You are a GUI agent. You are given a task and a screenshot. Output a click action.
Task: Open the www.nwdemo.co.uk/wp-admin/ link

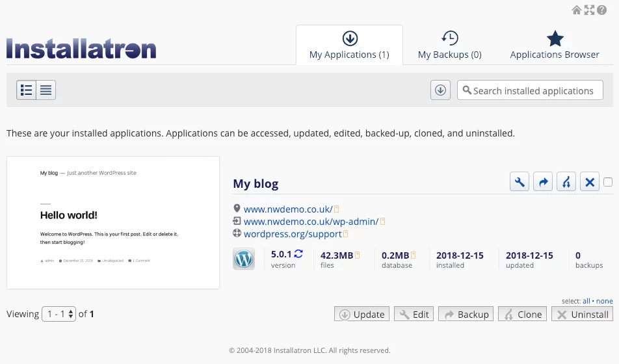(x=311, y=222)
